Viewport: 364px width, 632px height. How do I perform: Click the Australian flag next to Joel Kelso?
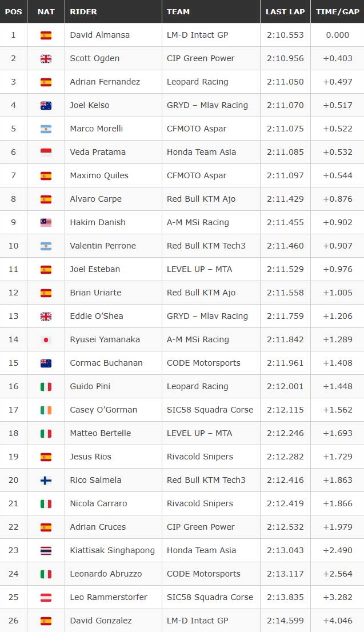[x=46, y=106]
